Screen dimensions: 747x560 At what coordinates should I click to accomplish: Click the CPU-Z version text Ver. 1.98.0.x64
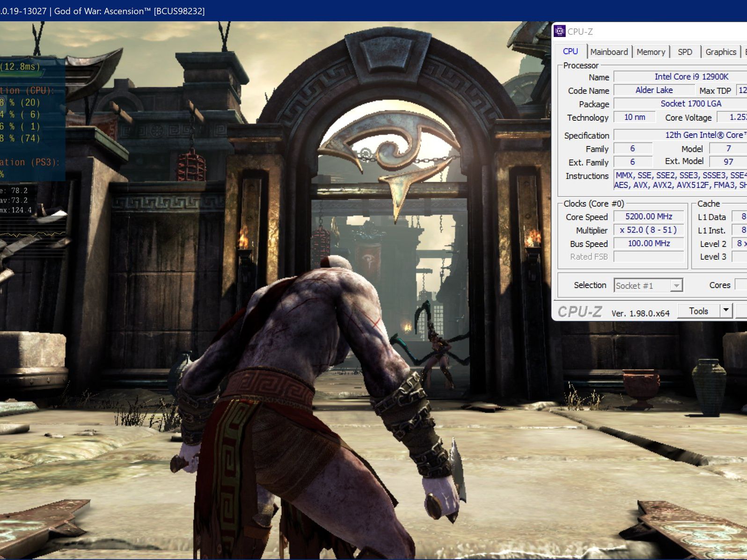[640, 313]
